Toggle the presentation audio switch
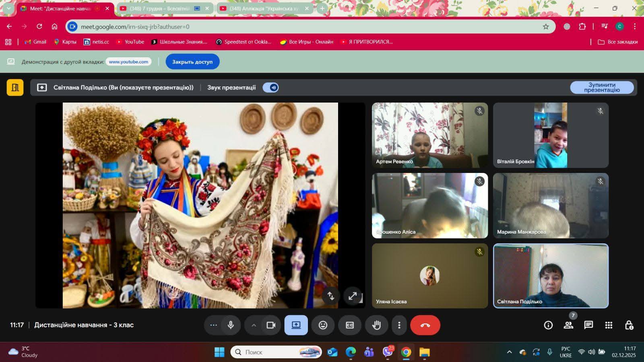This screenshot has height=362, width=644. (x=271, y=87)
